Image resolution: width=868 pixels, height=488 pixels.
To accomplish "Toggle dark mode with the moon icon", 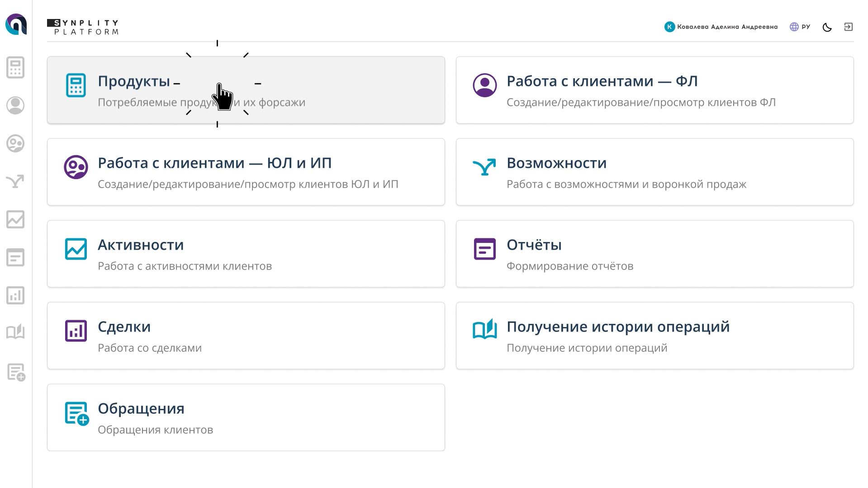I will pos(827,27).
